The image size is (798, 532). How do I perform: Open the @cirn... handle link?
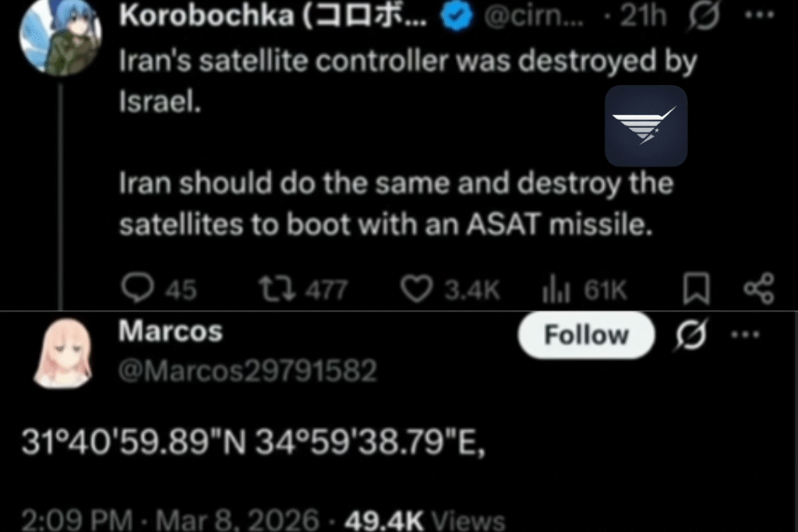(533, 17)
